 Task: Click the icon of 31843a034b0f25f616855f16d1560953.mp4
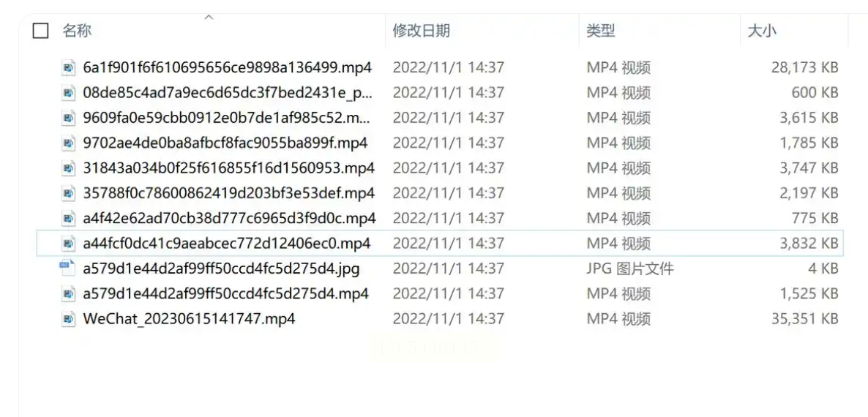point(68,168)
